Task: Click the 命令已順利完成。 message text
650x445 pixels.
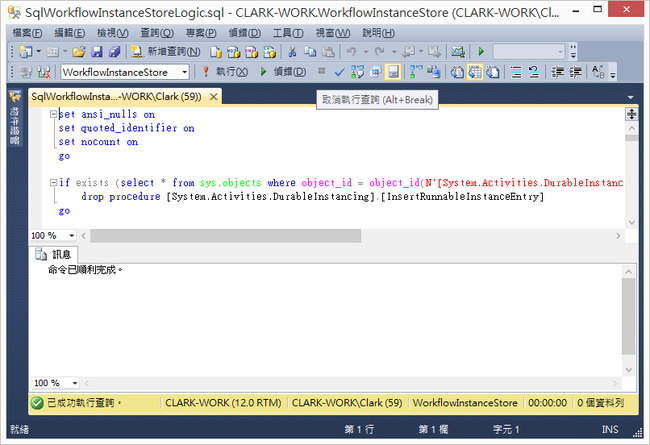Action: (x=85, y=270)
